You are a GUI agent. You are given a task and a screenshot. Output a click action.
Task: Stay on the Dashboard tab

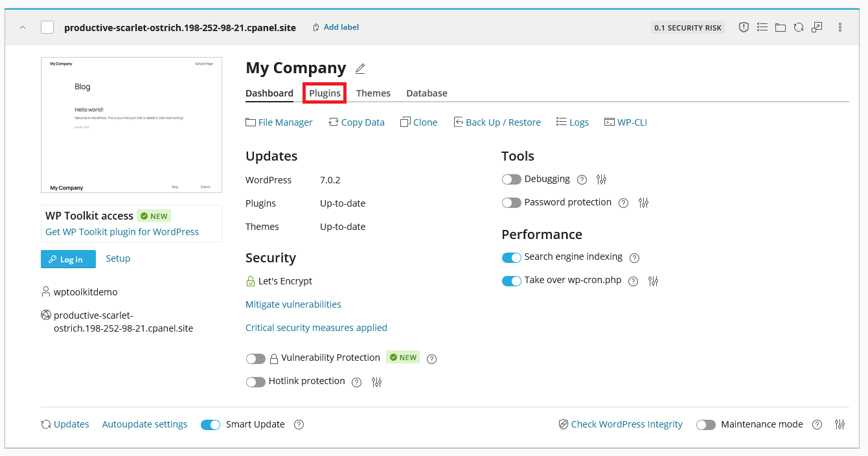pos(269,93)
